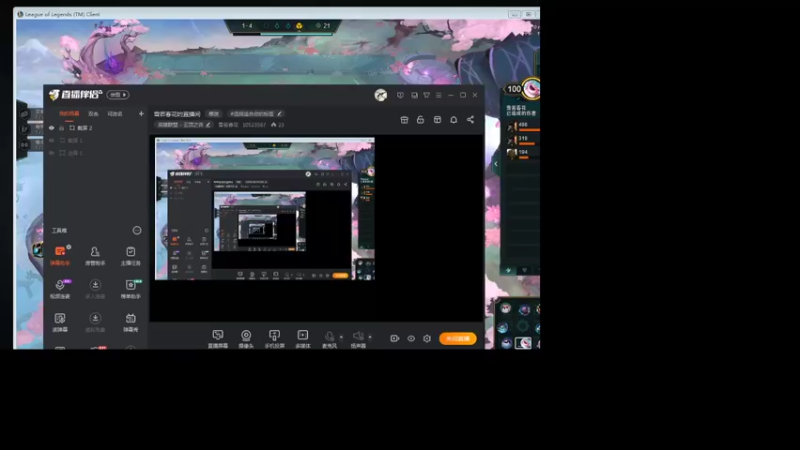Open the 读弹幕 tool
The height and width of the screenshot is (450, 800).
(60, 322)
